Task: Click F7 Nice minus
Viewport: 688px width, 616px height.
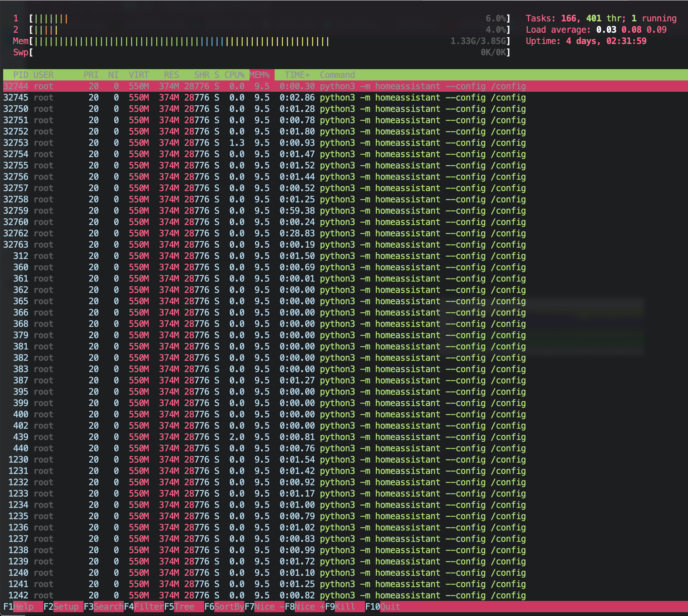Action: coord(265,607)
